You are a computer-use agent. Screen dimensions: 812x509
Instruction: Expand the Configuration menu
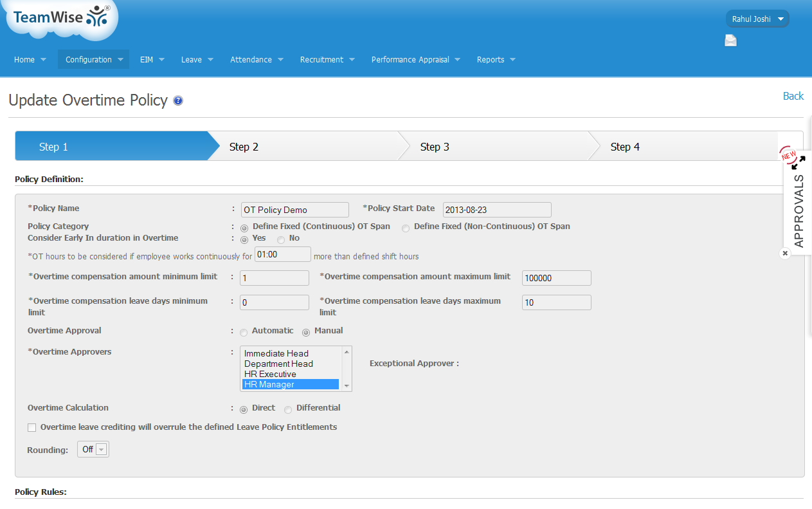(x=94, y=60)
